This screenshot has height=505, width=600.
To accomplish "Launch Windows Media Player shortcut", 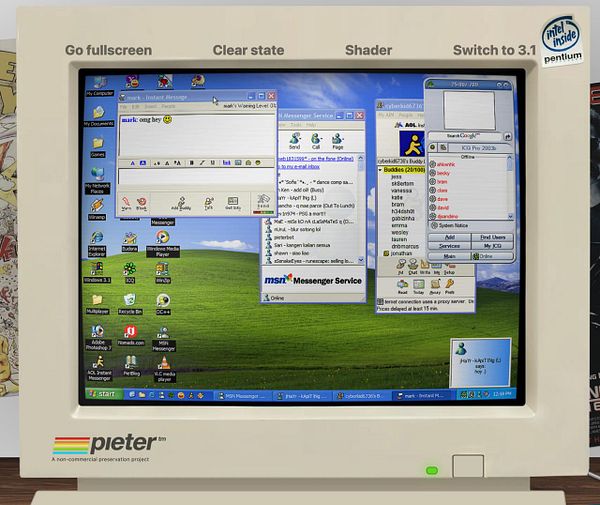I will [163, 244].
